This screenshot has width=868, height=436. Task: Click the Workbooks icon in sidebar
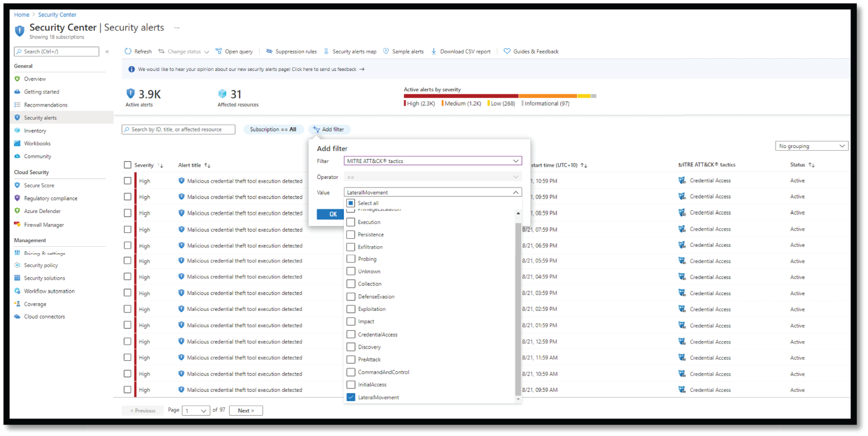coord(17,143)
